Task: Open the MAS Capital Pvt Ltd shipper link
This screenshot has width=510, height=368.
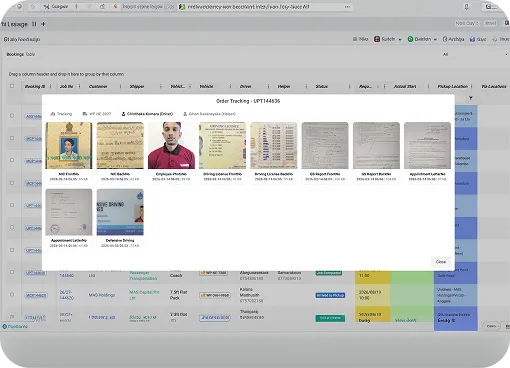Action: click(144, 295)
